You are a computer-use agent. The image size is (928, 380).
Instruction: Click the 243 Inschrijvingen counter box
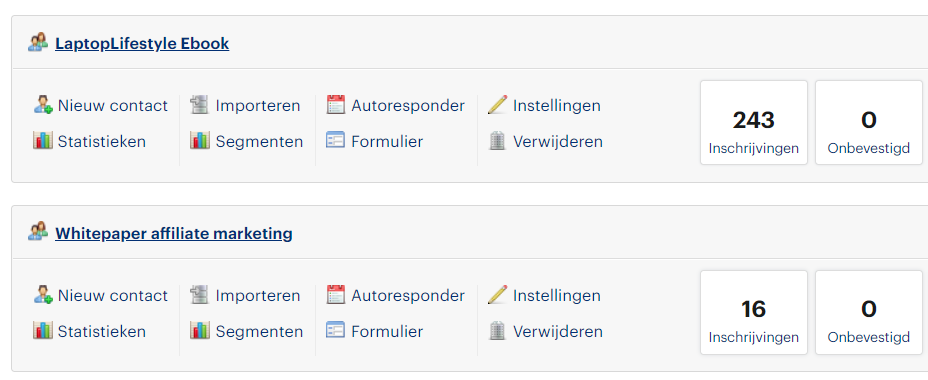(754, 123)
